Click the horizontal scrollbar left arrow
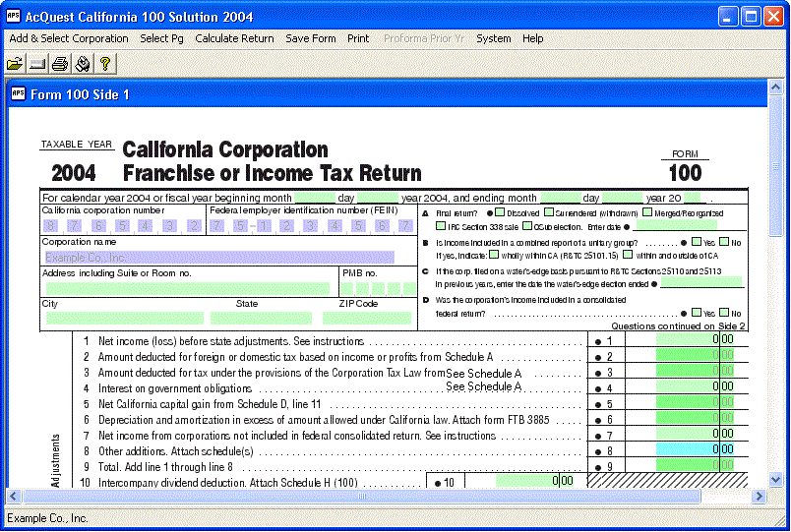 point(13,497)
